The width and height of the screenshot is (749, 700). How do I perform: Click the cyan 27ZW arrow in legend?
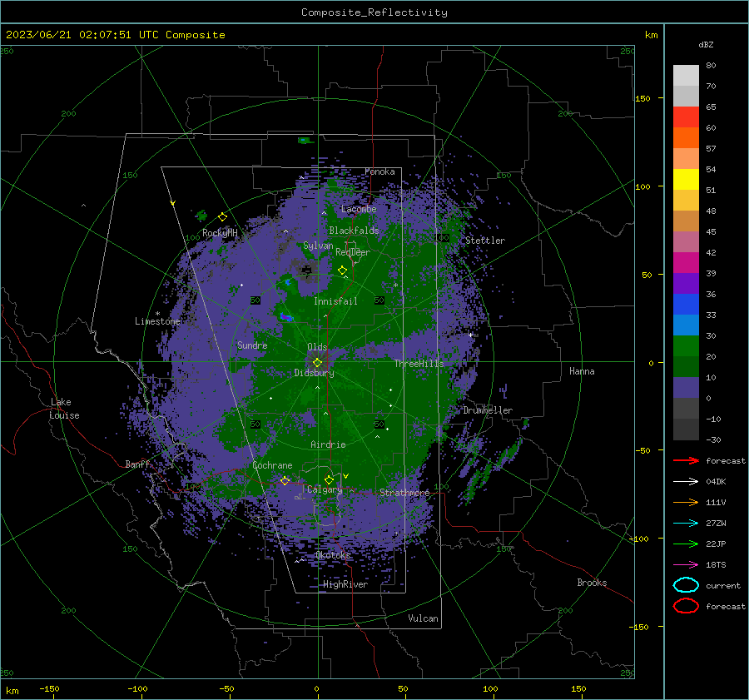pos(686,523)
